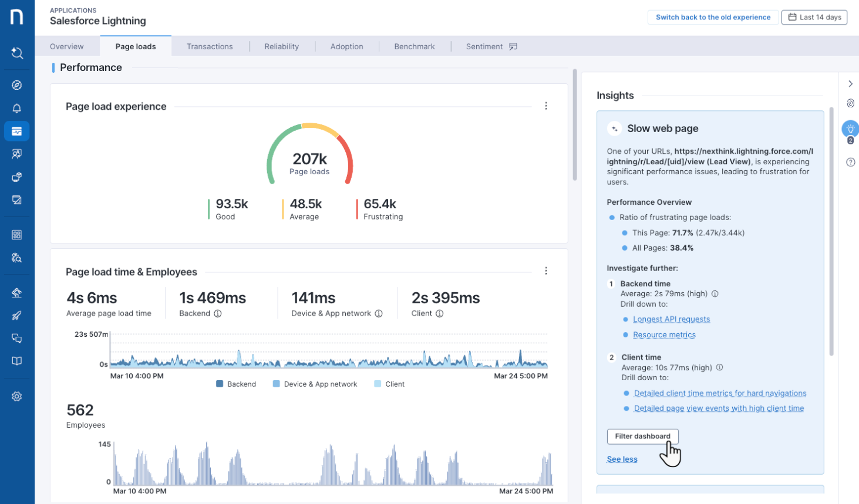Open the search icon in the left sidebar
Image resolution: width=859 pixels, height=504 pixels.
(x=17, y=53)
